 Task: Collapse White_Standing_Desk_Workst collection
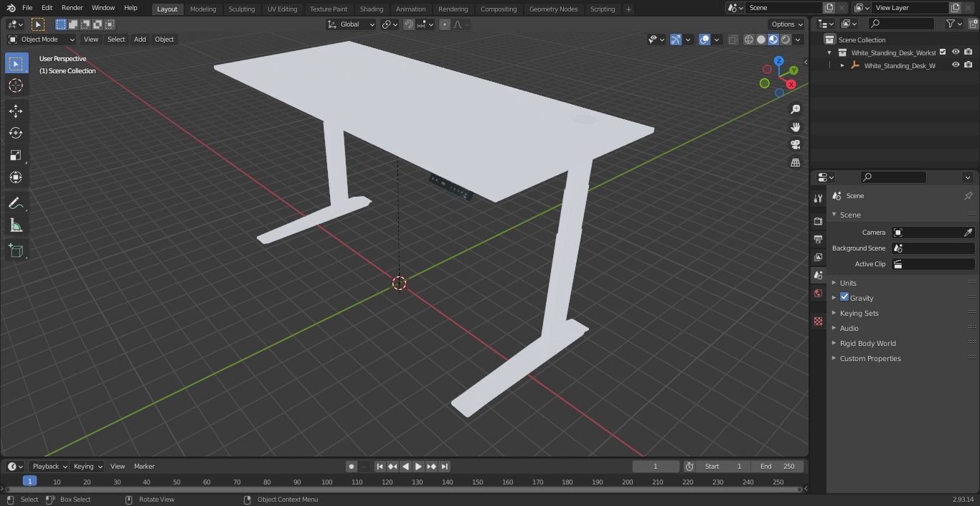[829, 52]
